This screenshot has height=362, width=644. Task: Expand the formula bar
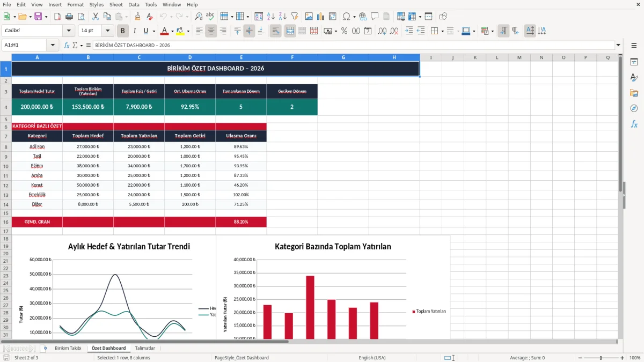click(x=618, y=45)
